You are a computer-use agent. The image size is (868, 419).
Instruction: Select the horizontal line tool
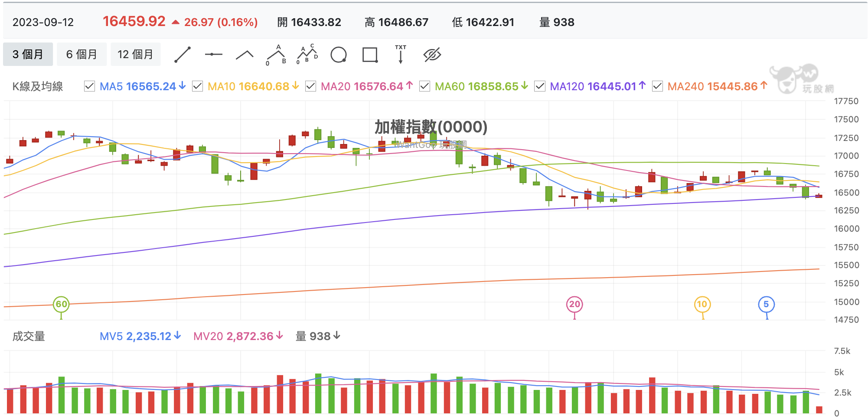[x=213, y=54]
